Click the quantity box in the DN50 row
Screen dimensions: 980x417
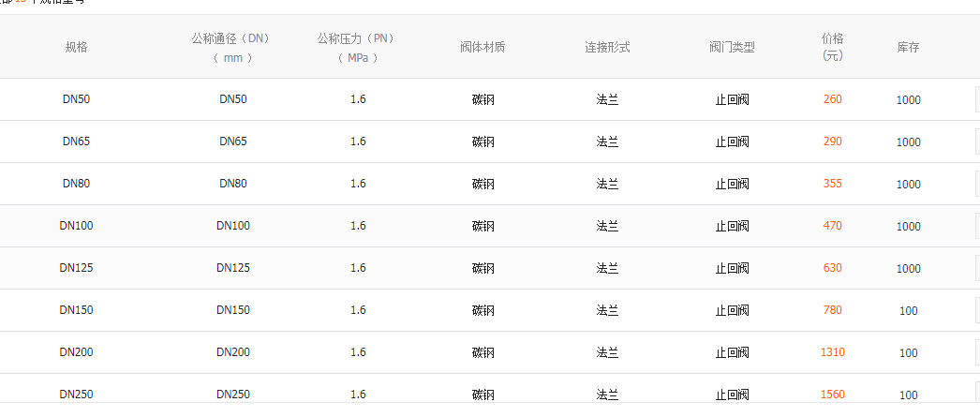(x=976, y=99)
